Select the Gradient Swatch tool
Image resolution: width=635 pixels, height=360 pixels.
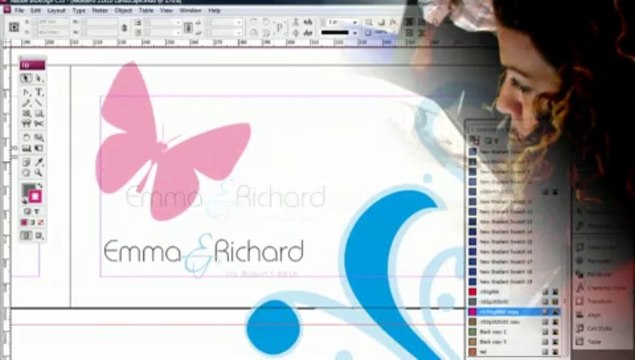pyautogui.click(x=26, y=148)
